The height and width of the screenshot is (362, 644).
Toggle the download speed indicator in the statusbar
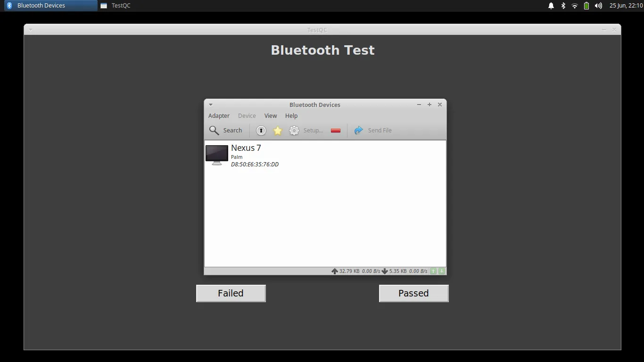click(441, 271)
